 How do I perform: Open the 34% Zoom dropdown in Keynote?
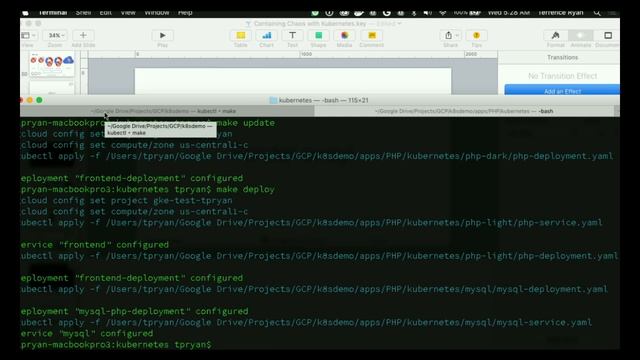(x=55, y=36)
